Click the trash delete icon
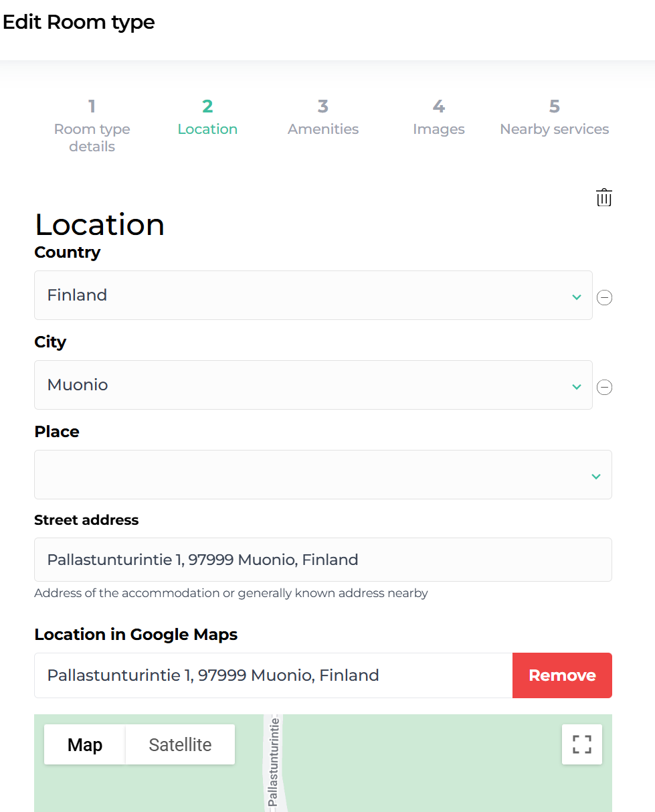Viewport: 655px width, 812px height. click(x=604, y=197)
